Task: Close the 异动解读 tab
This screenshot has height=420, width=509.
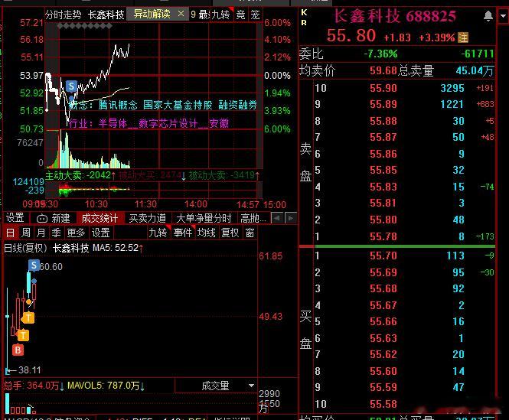Action: coord(181,14)
